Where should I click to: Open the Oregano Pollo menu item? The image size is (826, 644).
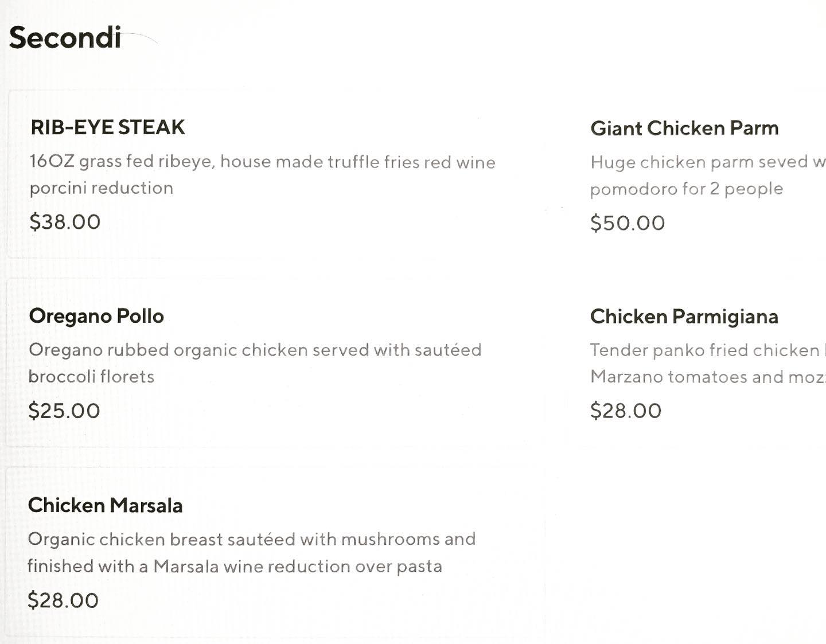(x=96, y=316)
